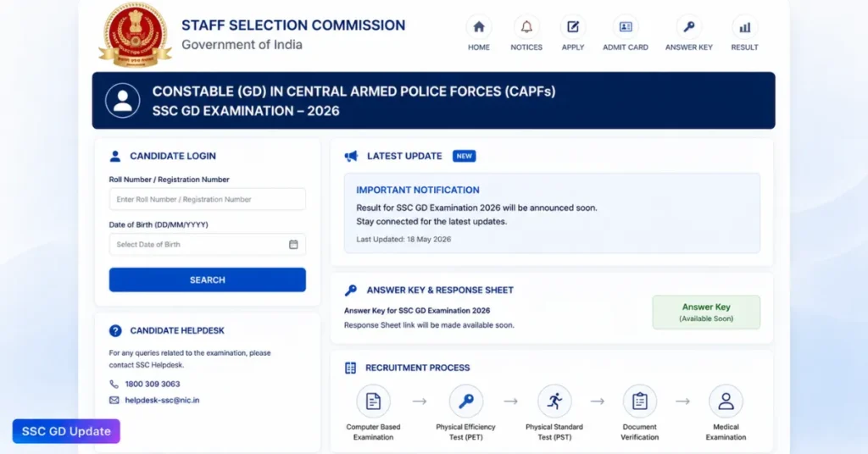Screen dimensions: 868x454
Task: Click the megaphone icon beside Latest Update
Action: (x=351, y=157)
